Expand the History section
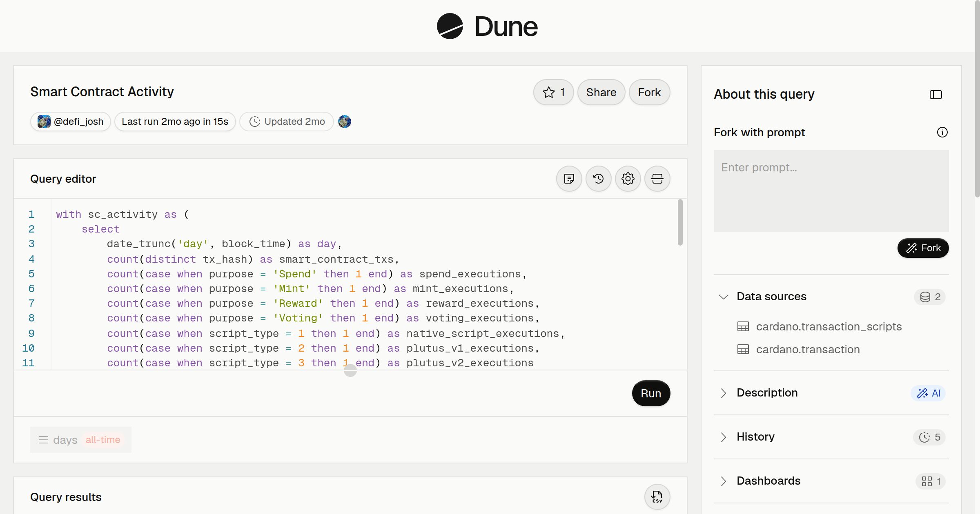This screenshot has height=514, width=980. pos(723,437)
